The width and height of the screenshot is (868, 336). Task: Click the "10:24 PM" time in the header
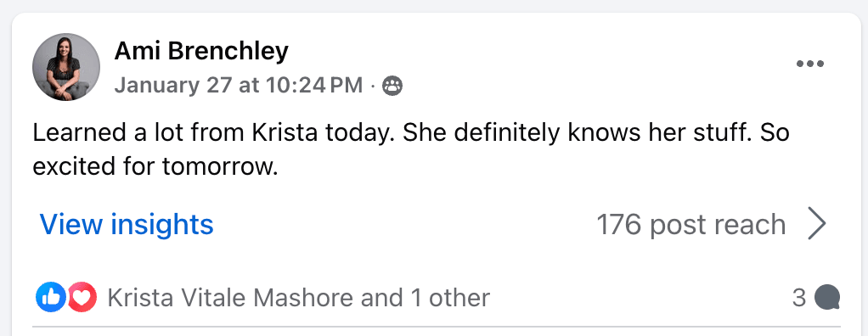point(314,86)
